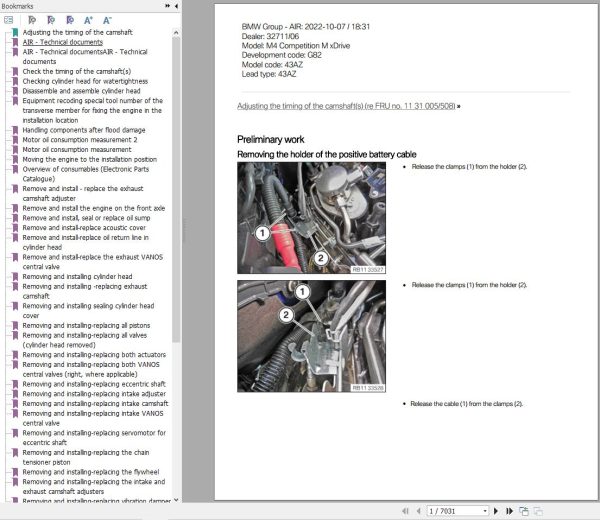Image resolution: width=600 pixels, height=520 pixels.
Task: Open bookmark replacing intake VANOS central valve
Action: tap(93, 418)
